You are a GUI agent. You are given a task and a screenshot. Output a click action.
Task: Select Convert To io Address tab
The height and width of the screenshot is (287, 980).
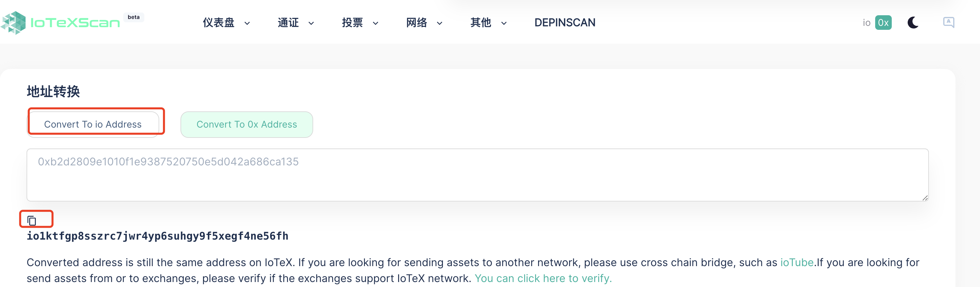[x=93, y=124]
